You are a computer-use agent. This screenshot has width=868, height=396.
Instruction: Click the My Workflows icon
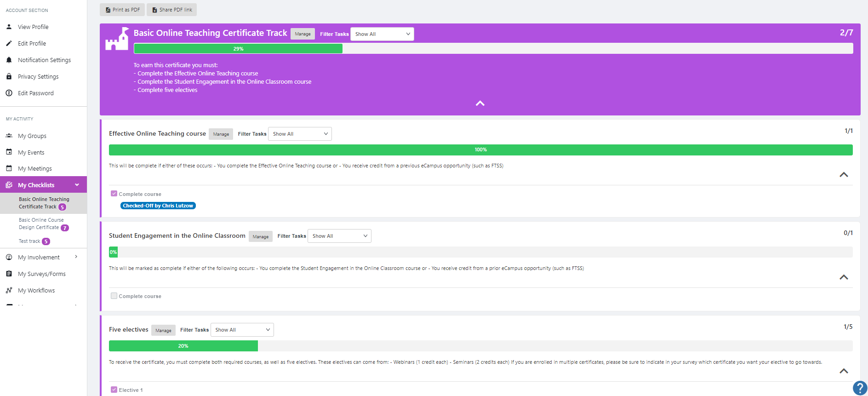coord(9,290)
